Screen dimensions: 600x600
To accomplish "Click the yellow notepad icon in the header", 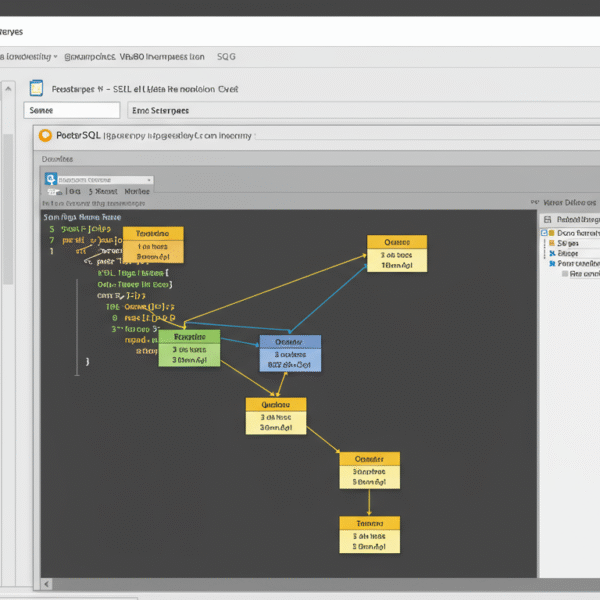I will [38, 88].
